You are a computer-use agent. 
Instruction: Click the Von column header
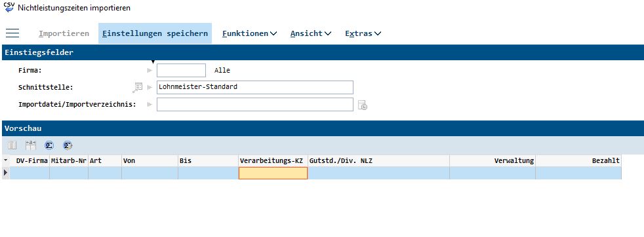[150, 161]
